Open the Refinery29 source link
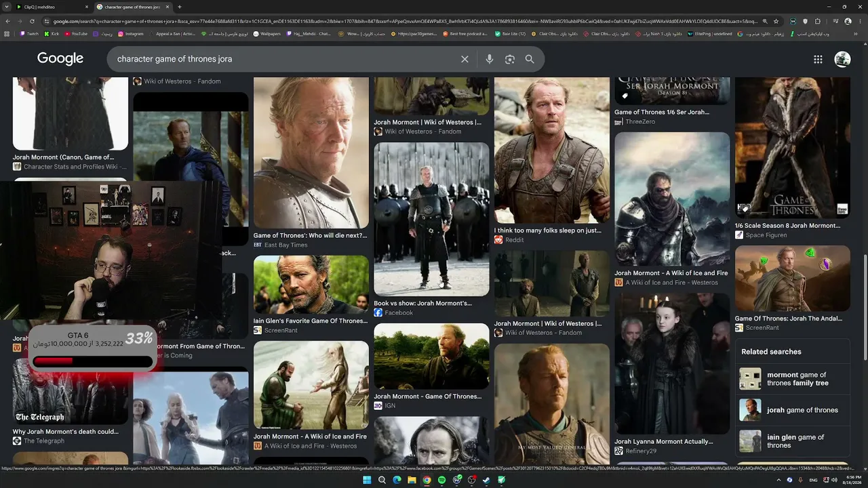 click(635, 451)
